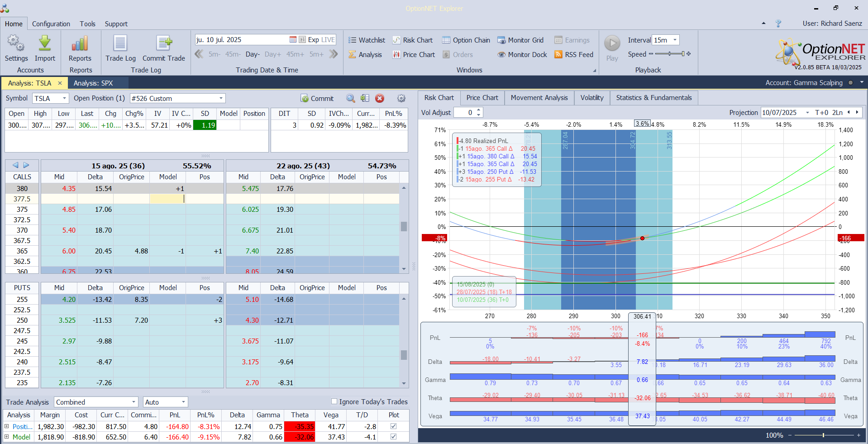Click the Import download icon
Screen dimensions: 868x444
click(x=45, y=43)
